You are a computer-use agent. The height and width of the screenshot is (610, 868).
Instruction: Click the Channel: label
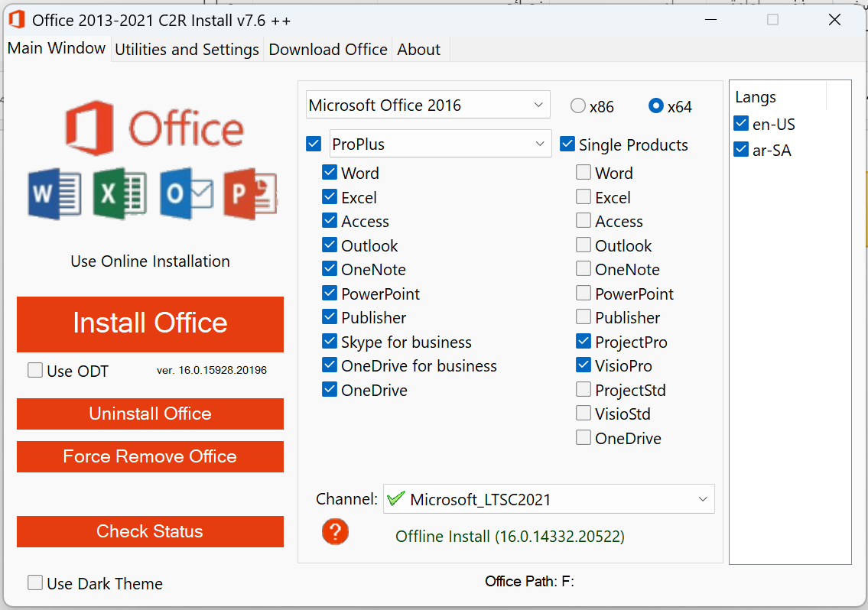(x=346, y=498)
